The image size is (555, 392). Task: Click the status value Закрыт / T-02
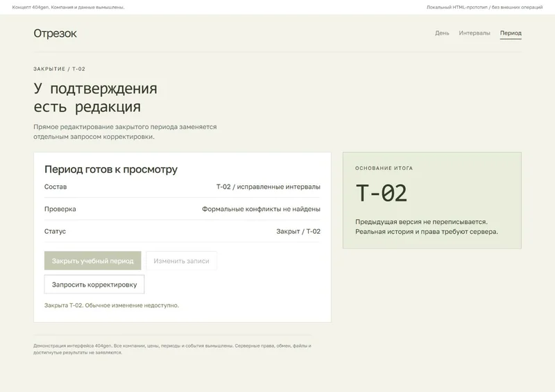point(298,231)
